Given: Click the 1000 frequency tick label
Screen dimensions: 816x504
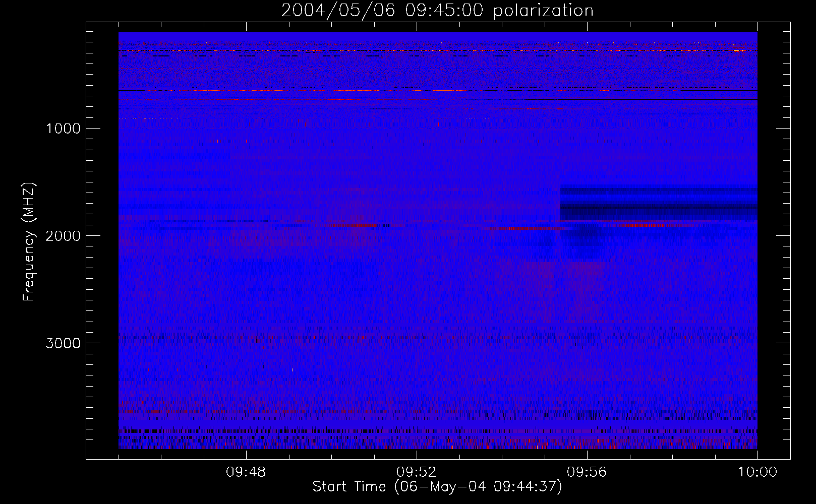Looking at the screenshot, I should click(63, 129).
